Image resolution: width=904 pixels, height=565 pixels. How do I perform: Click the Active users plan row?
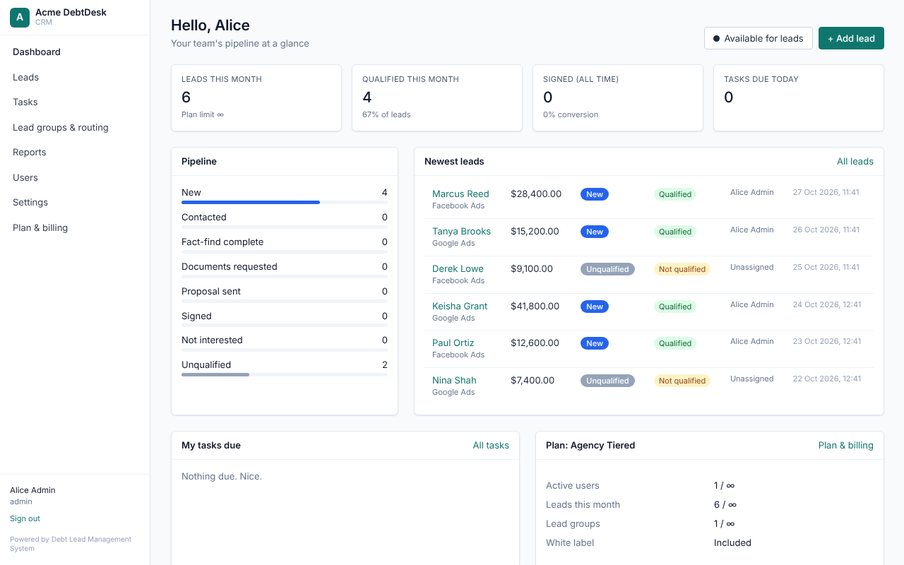(x=709, y=485)
